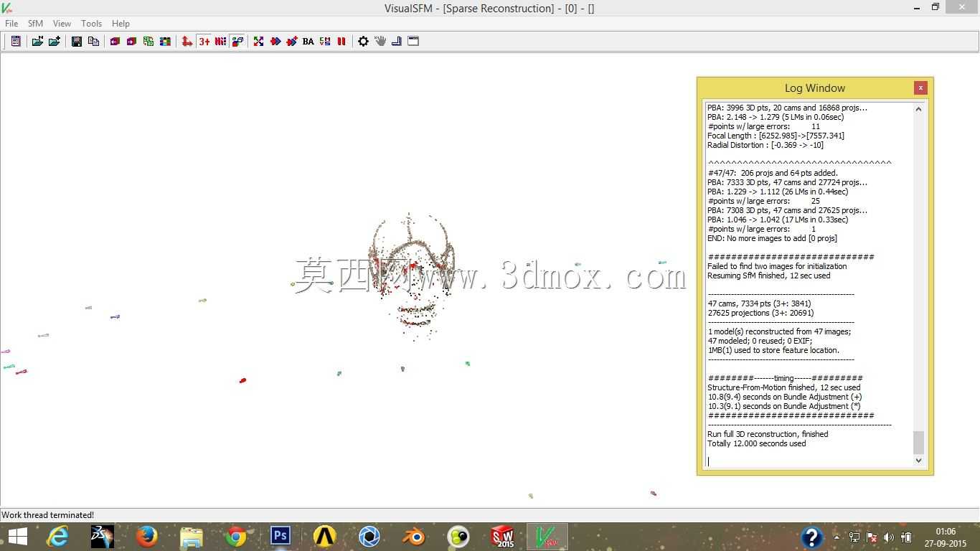Toggle the highlighted red-blue squares toolbar button

point(237,42)
